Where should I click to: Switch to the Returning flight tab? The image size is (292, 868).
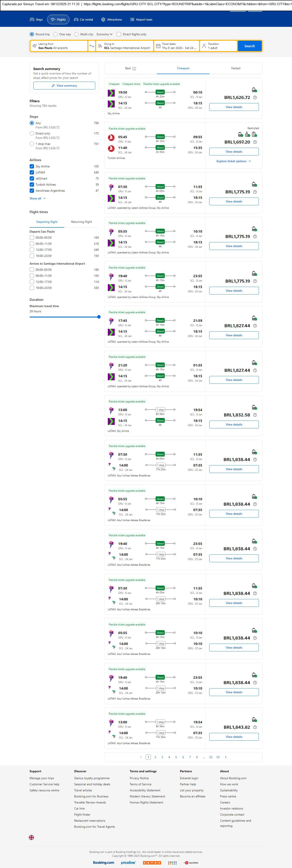81,222
